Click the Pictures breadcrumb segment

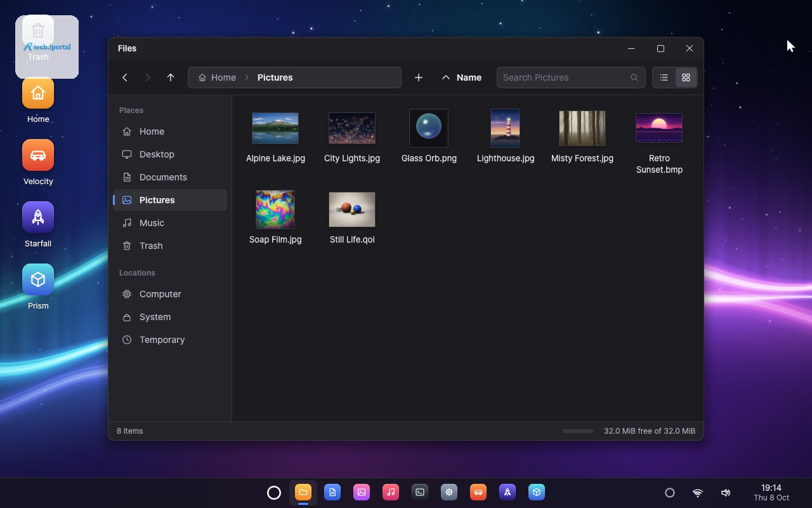pos(275,77)
